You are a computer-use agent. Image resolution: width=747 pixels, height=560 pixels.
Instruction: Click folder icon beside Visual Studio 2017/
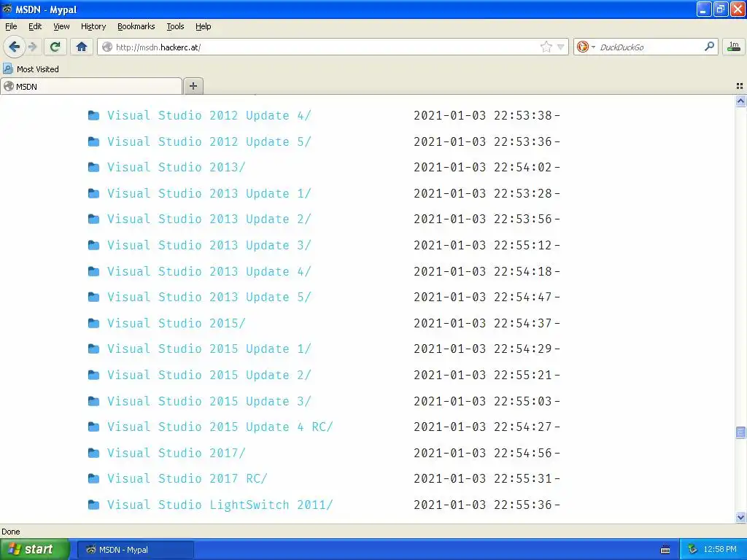click(x=94, y=453)
